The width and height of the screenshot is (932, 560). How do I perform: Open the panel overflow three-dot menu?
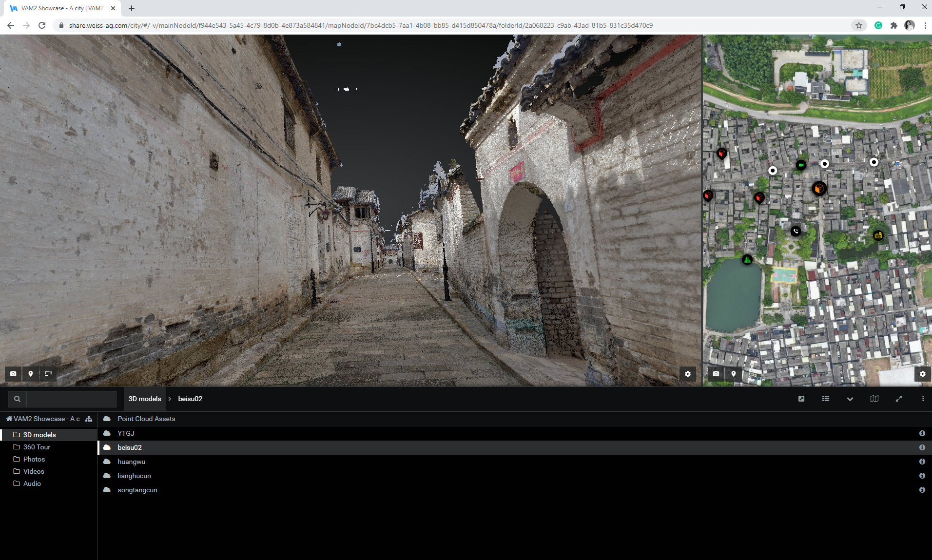(922, 399)
